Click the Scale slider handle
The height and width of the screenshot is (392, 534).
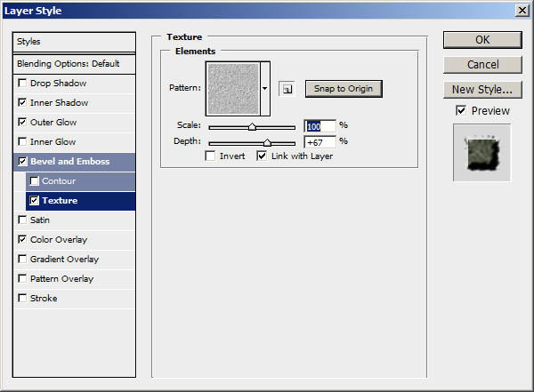[252, 127]
